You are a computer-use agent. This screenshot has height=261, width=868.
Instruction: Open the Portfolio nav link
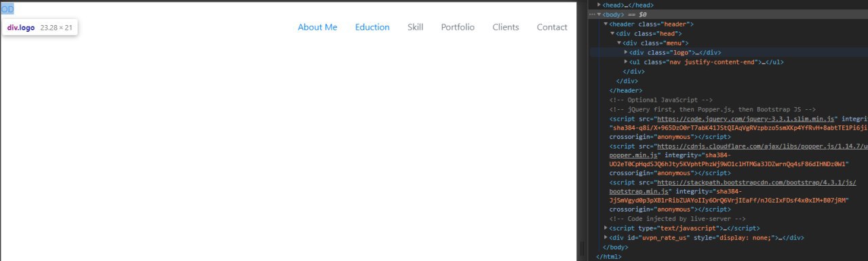458,27
